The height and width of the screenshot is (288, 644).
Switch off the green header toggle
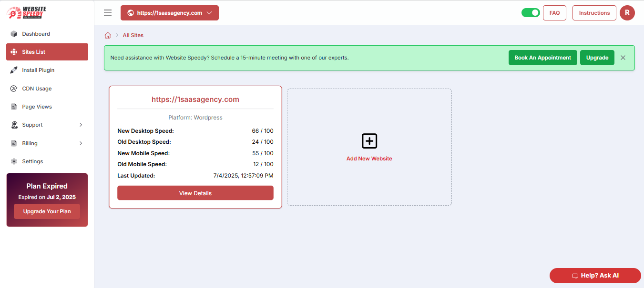click(531, 13)
